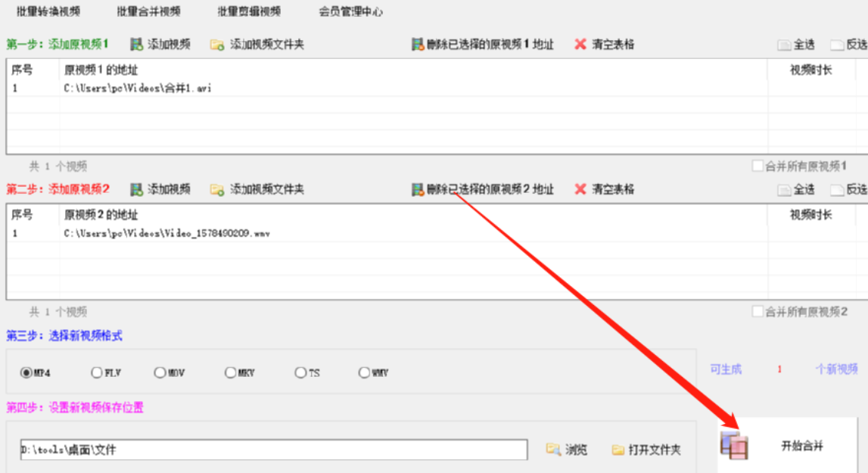Click delete icon for 原视频2 地址
The height and width of the screenshot is (473, 868).
tap(418, 189)
